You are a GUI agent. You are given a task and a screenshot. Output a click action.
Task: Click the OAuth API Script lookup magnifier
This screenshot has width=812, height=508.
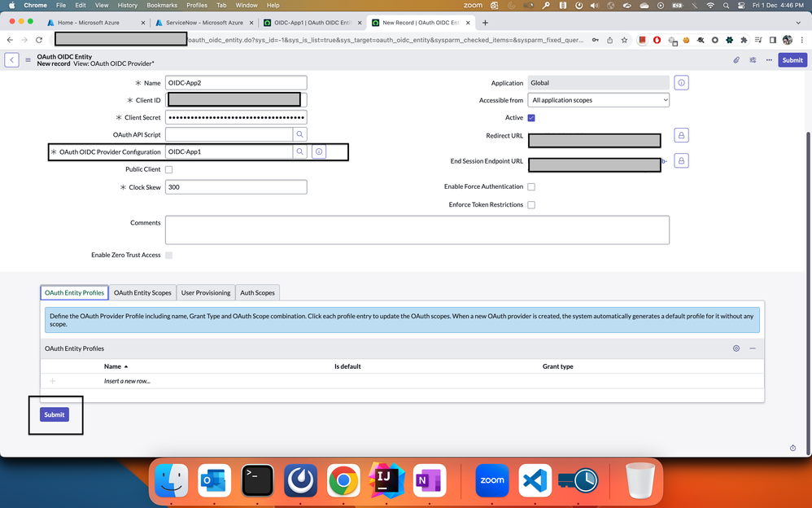pos(300,134)
